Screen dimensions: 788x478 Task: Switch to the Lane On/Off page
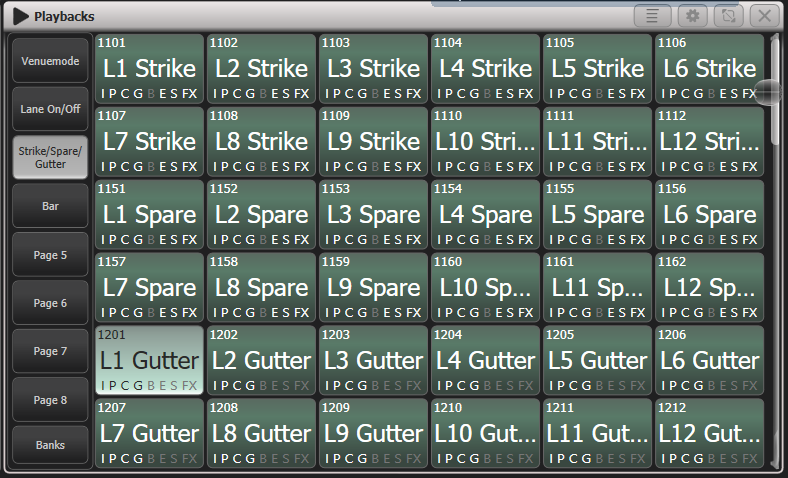coord(50,109)
